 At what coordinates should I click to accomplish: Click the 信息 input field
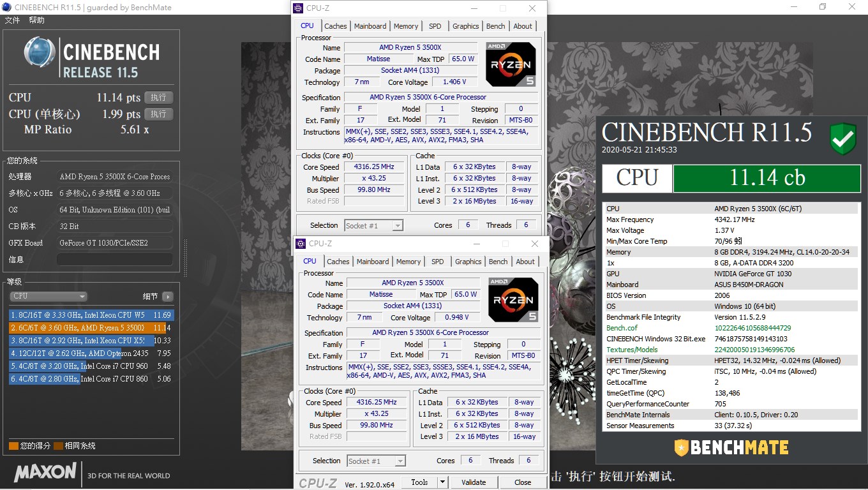point(115,260)
